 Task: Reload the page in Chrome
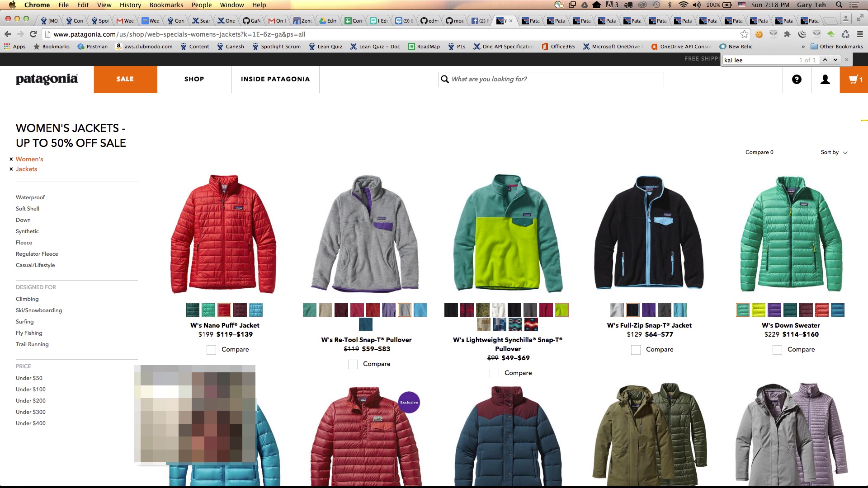click(x=33, y=34)
